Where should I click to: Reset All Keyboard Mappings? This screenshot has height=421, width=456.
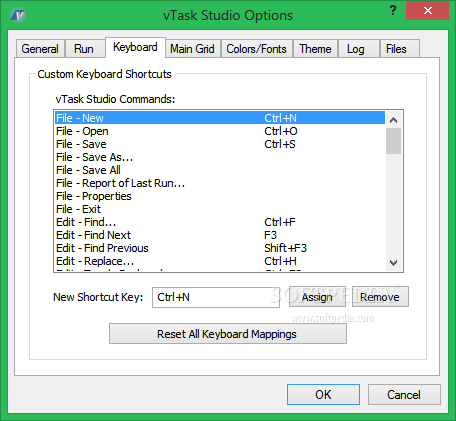228,334
